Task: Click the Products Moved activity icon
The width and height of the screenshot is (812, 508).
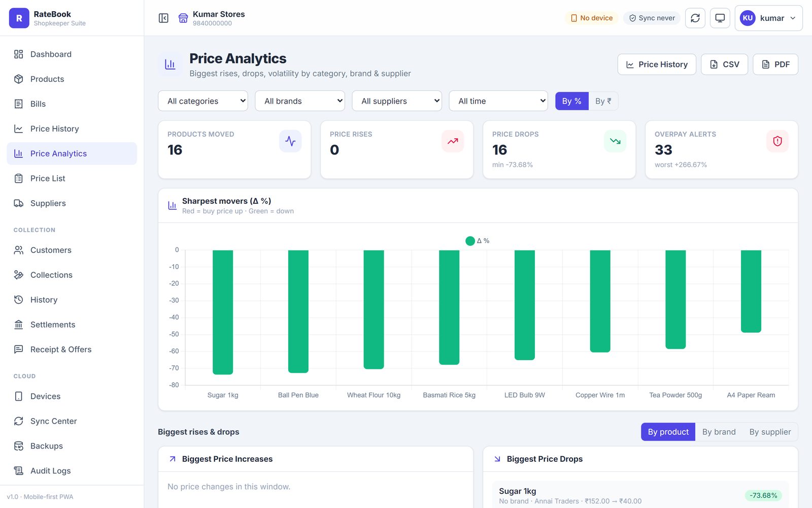Action: 290,141
